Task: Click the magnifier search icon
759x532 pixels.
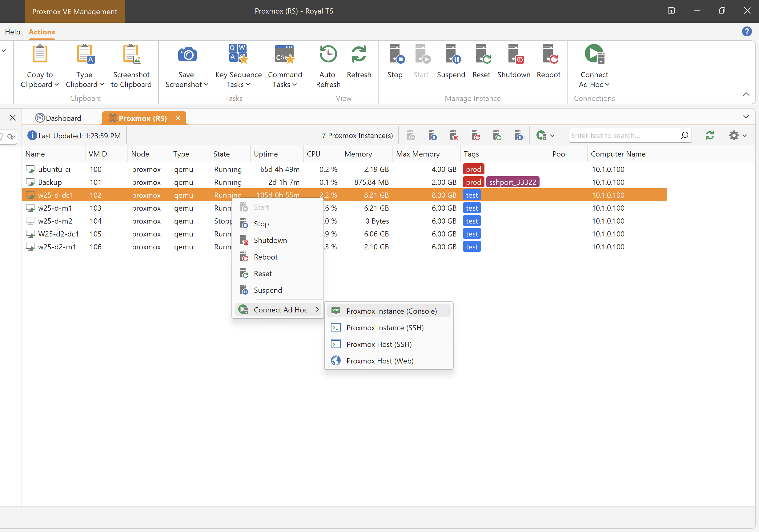Action: click(684, 135)
